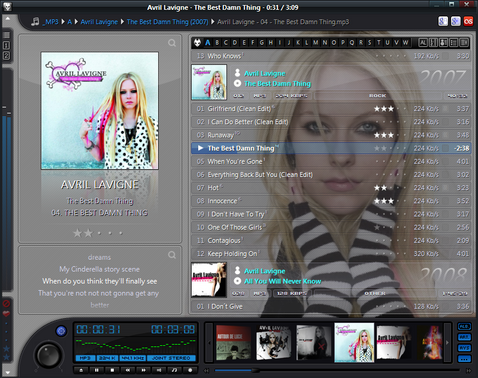Open the red Last.fm icon
Viewport: 478px width, 378px height.
(x=468, y=21)
